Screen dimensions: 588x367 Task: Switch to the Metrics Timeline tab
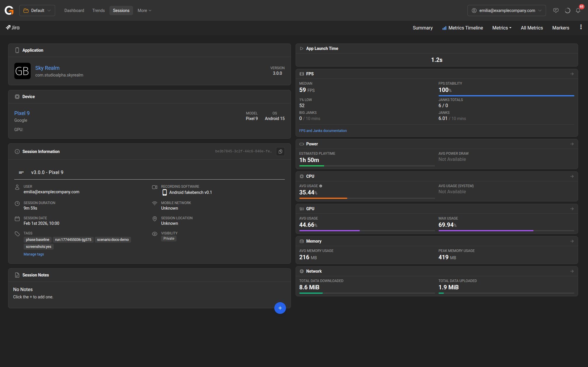tap(463, 28)
